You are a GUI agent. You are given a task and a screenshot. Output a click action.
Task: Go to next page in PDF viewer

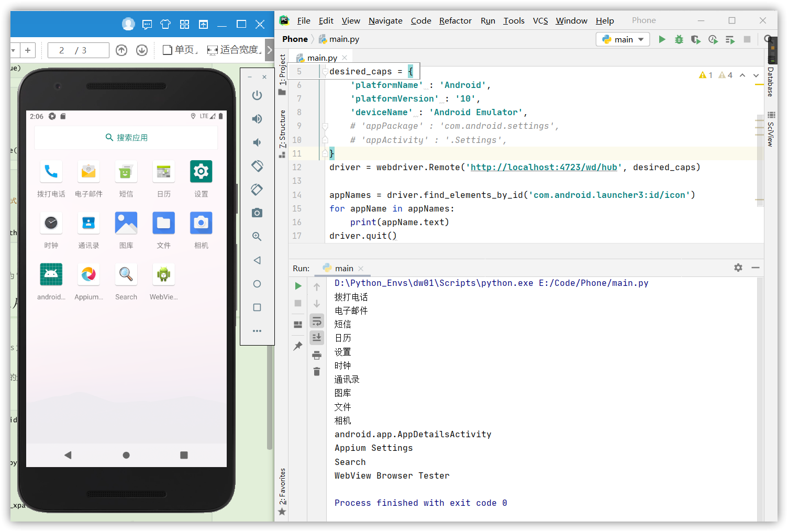[x=142, y=50]
